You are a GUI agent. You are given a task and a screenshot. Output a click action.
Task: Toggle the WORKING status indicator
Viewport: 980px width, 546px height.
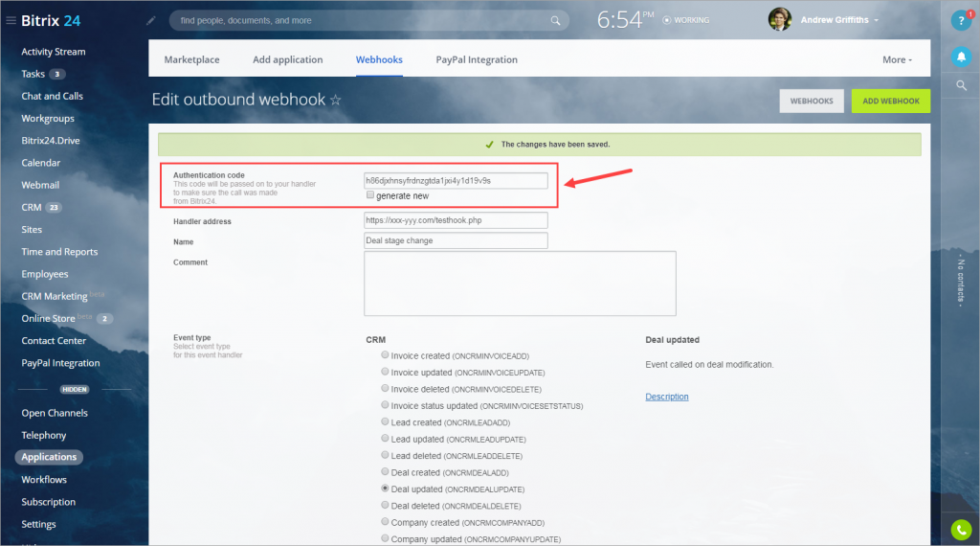point(686,21)
